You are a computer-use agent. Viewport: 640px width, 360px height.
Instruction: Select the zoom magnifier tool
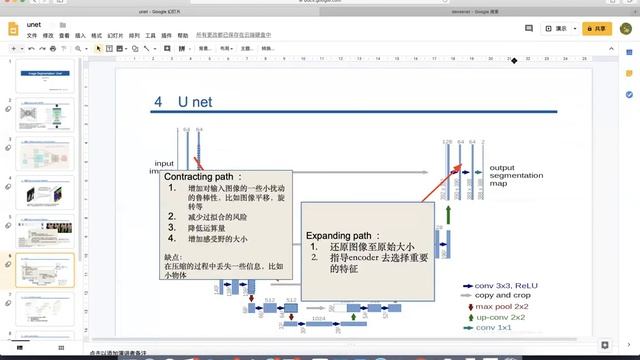pyautogui.click(x=78, y=49)
